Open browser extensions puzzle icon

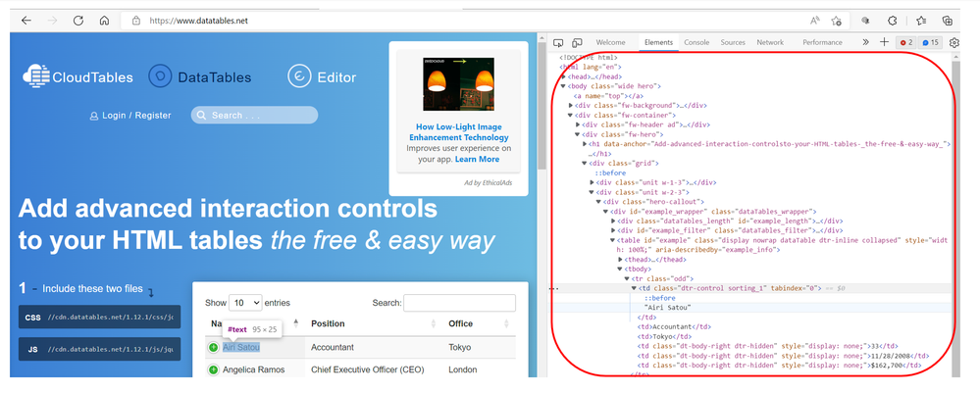coord(893,21)
